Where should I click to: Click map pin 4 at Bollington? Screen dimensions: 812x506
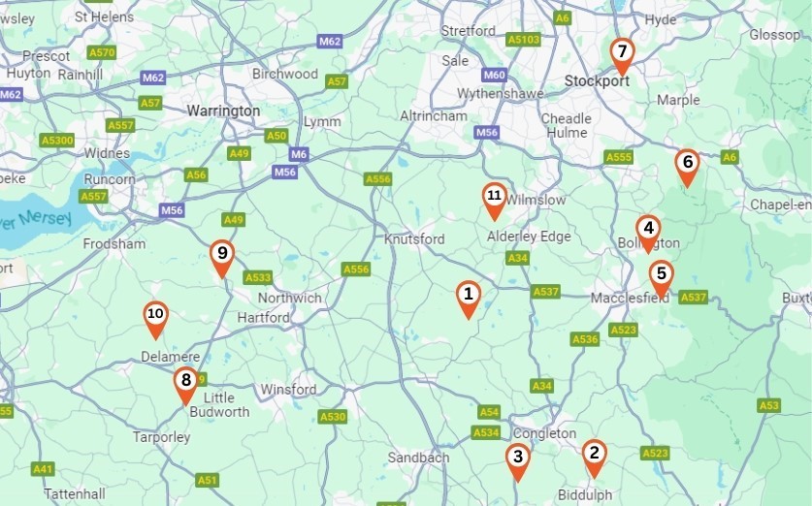648,234
